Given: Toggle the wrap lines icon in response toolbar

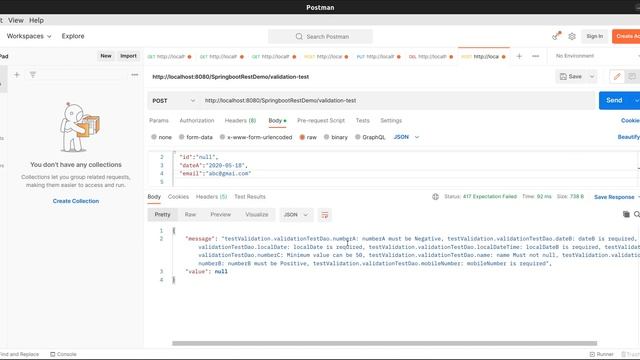Looking at the screenshot, I should tap(324, 215).
